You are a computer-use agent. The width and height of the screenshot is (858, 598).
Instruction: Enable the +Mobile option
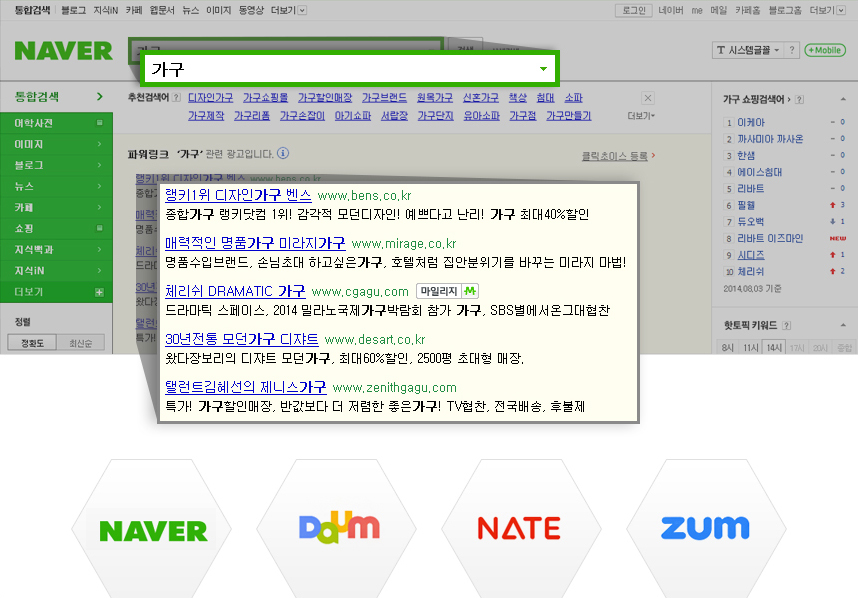tap(825, 50)
